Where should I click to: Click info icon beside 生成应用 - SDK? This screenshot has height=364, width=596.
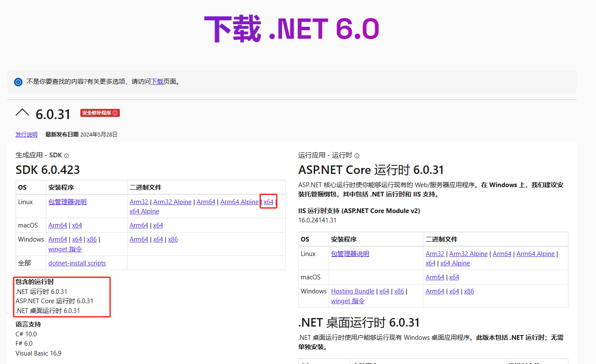(66, 156)
